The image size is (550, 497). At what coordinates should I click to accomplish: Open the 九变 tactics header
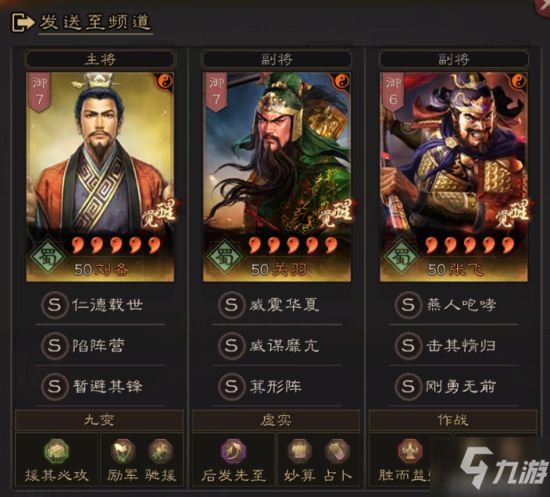click(99, 420)
